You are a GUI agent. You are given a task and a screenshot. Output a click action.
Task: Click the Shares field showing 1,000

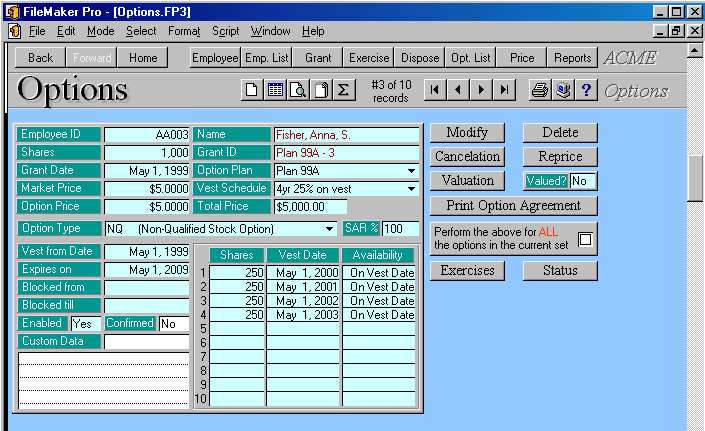pyautogui.click(x=147, y=152)
